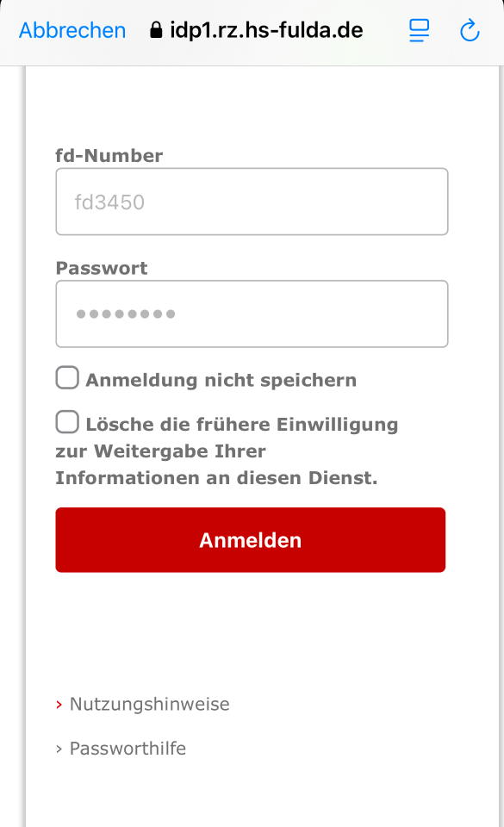Viewport: 504px width, 827px height.
Task: Click the 'zur Weitergabe Ihrer' text line
Action: [161, 451]
